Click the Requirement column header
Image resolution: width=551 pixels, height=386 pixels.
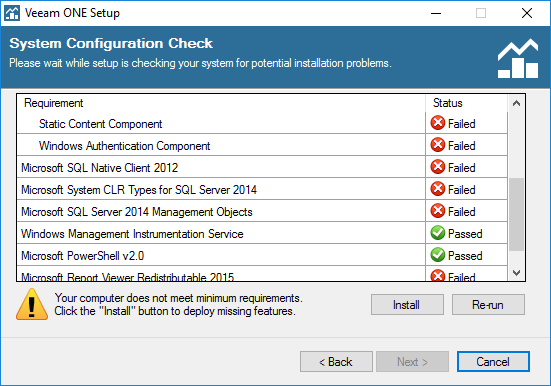(221, 103)
